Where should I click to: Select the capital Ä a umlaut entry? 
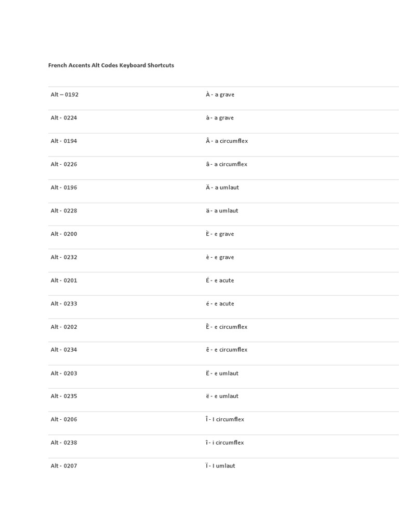[x=222, y=188]
